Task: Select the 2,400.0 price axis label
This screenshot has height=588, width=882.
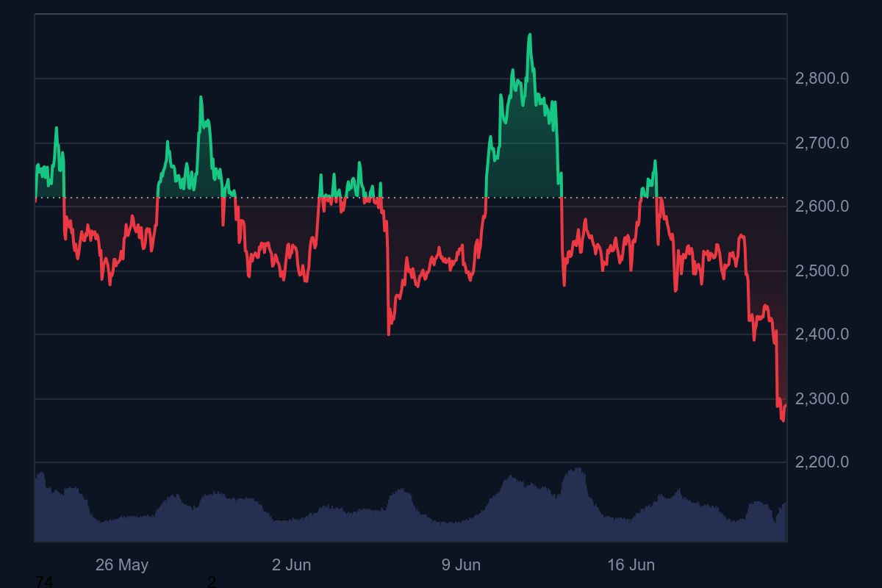Action: [822, 334]
